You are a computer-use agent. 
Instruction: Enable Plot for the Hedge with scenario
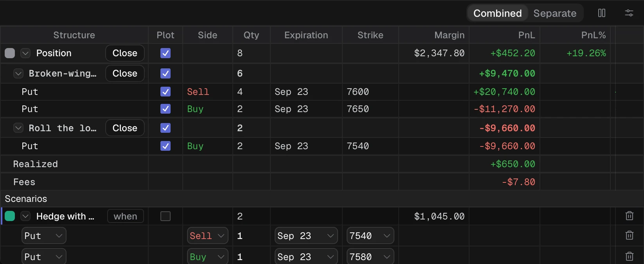coord(165,216)
